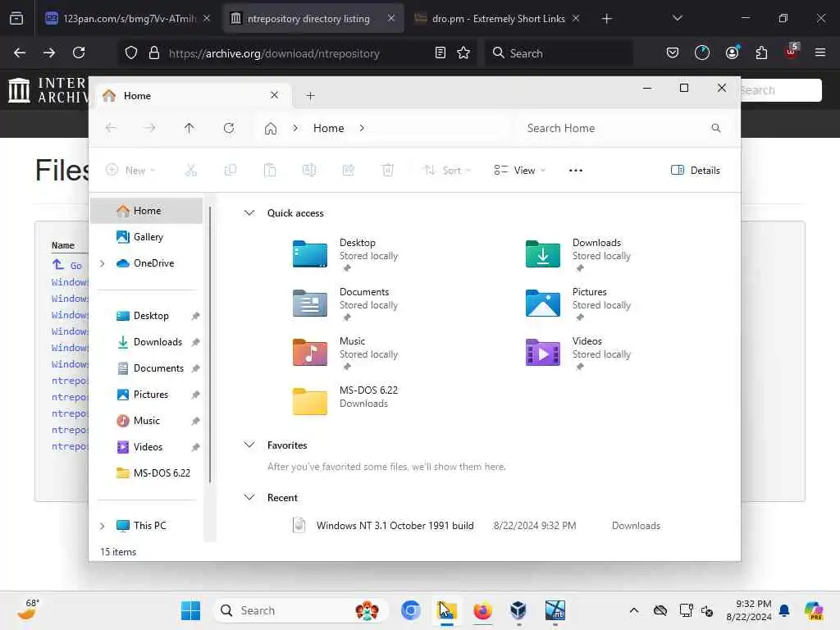Click the Explorer Forward arrow
The image size is (840, 630).
(150, 128)
